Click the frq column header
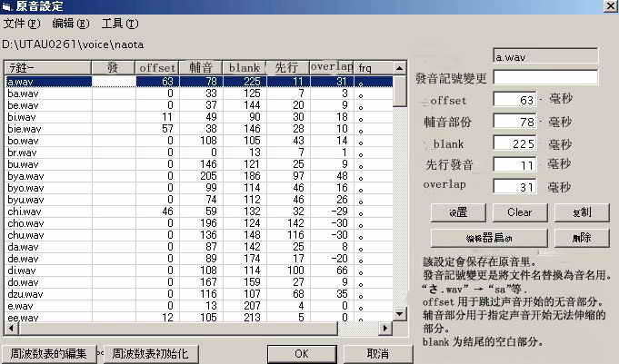 (373, 68)
